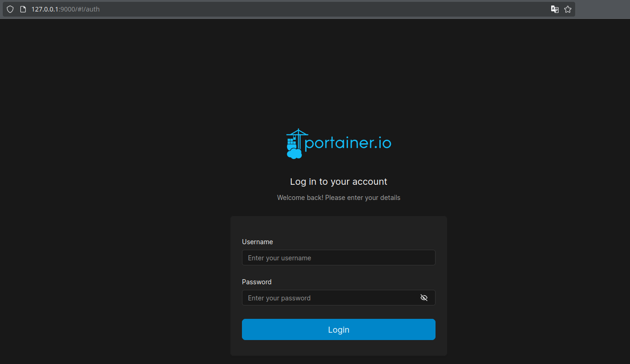Open the translate page icon

pyautogui.click(x=555, y=9)
